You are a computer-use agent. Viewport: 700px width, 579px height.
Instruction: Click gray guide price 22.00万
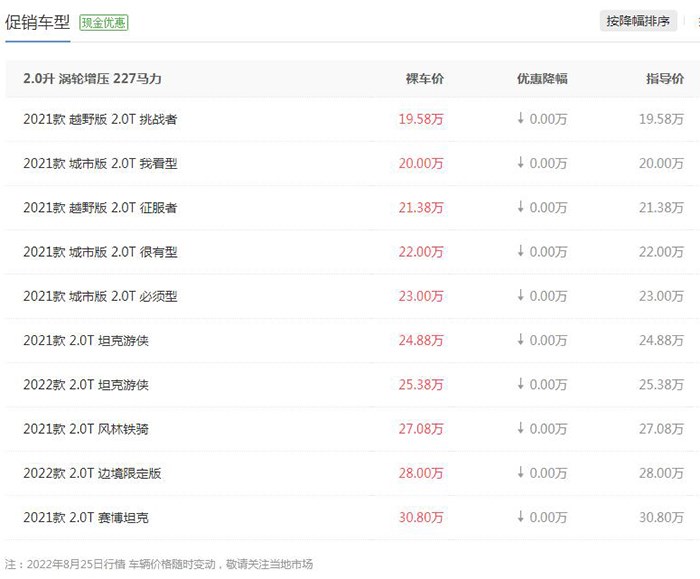point(661,252)
